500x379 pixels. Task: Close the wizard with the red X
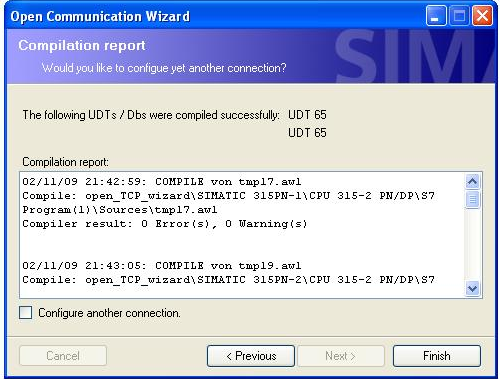[482, 16]
